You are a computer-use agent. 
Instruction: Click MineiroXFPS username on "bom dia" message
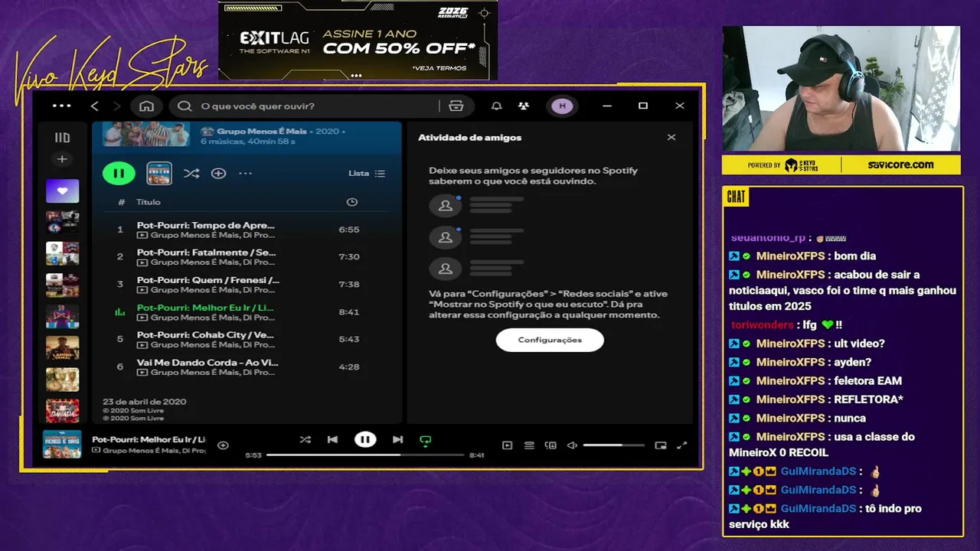[790, 256]
